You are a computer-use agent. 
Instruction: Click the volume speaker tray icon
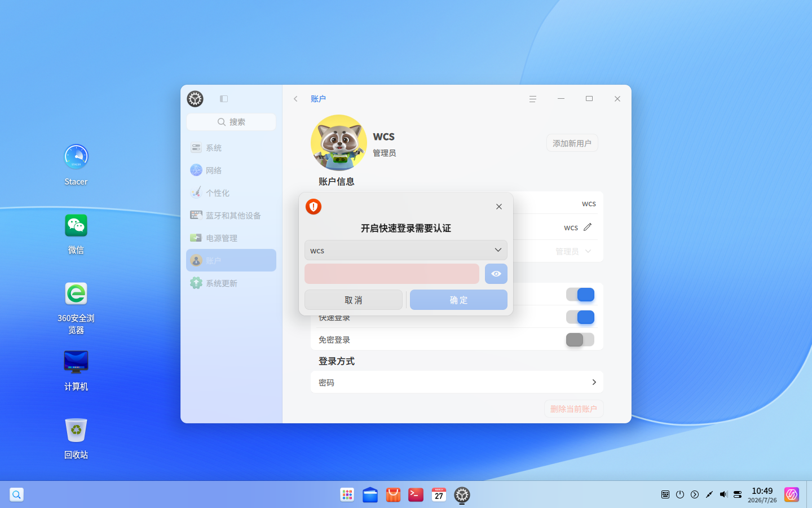point(723,494)
